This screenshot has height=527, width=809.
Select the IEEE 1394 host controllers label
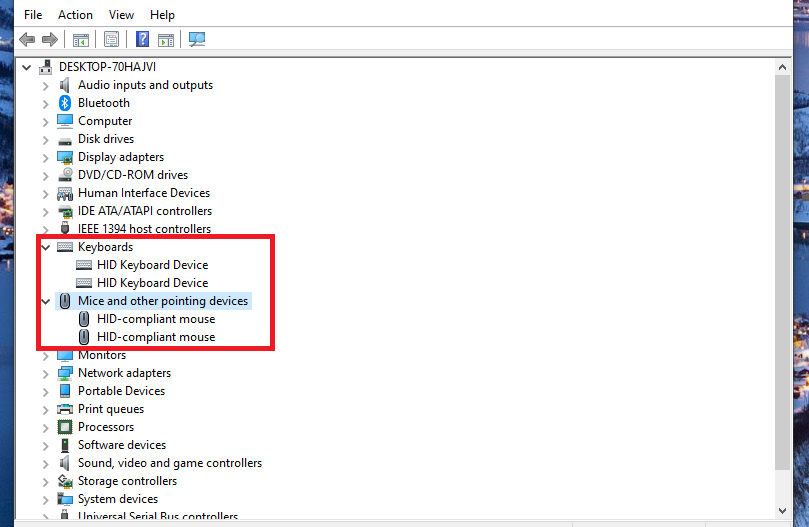point(144,229)
